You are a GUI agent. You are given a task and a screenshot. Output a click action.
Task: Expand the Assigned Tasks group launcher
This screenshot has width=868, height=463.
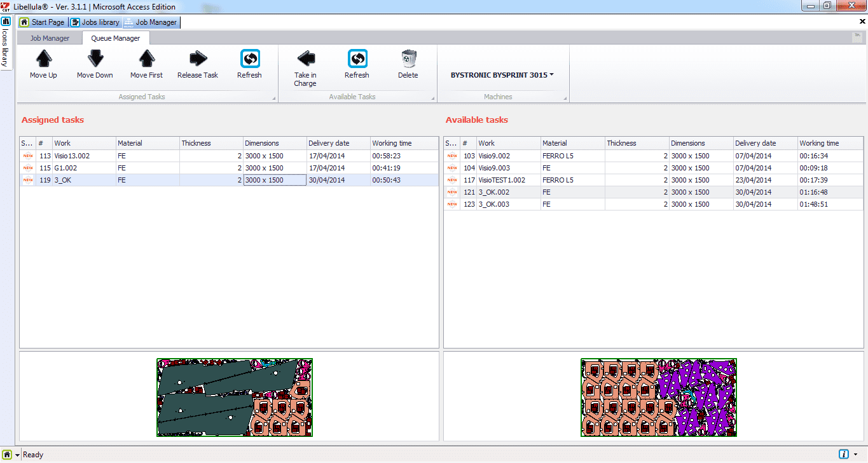click(274, 99)
